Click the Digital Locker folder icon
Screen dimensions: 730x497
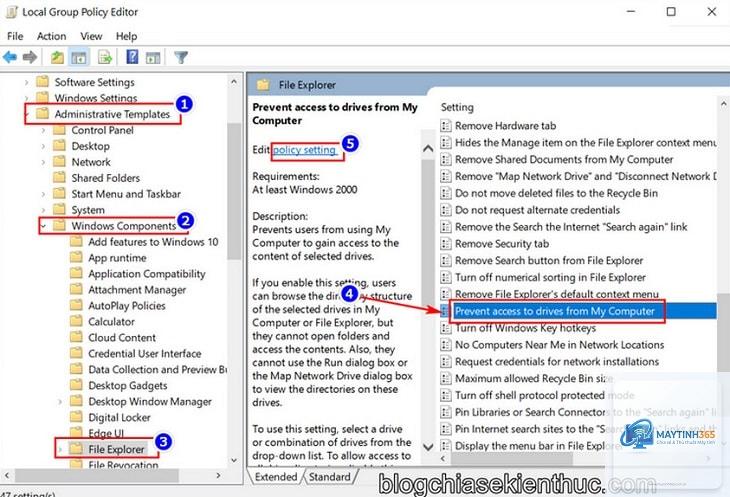[76, 417]
